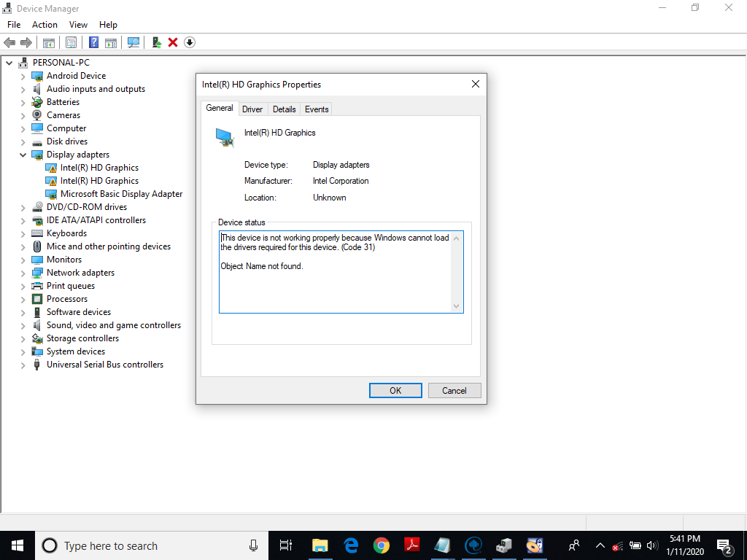Switch to the Driver tab
Viewport: 747px width, 560px height.
pos(252,109)
